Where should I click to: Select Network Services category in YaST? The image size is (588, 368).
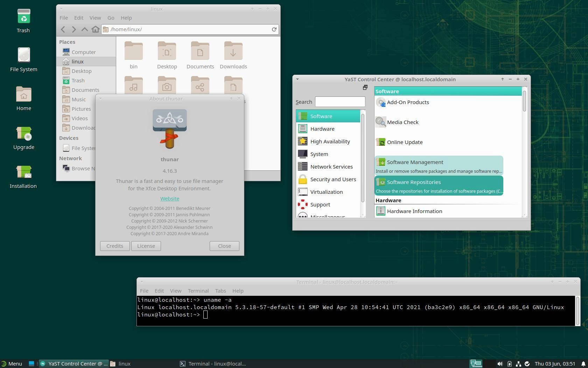[x=328, y=166]
